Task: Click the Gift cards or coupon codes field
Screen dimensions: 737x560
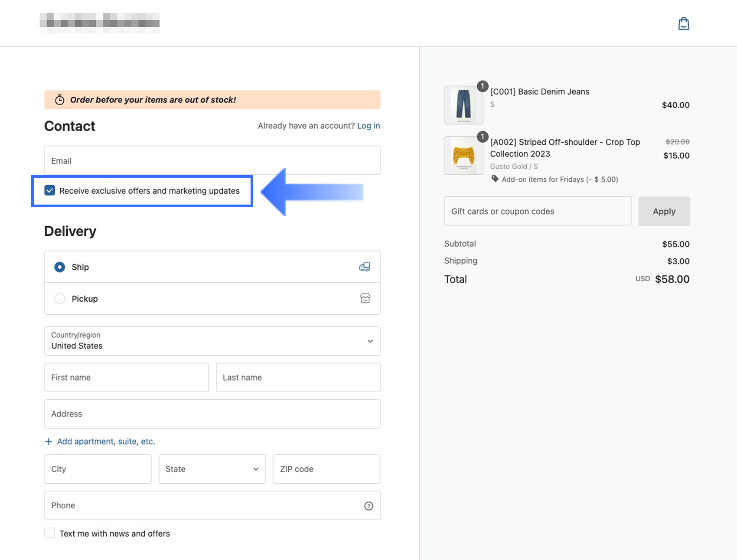Action: (538, 211)
